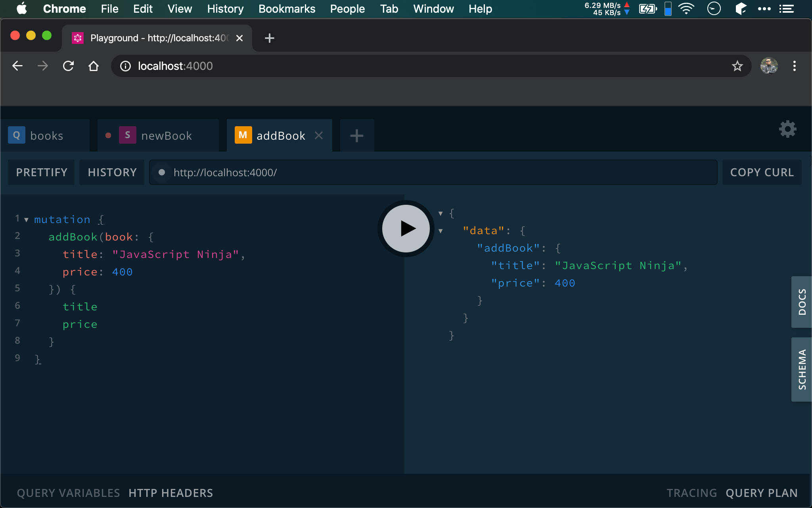The image size is (812, 508).
Task: Click the settings gear icon
Action: point(787,129)
